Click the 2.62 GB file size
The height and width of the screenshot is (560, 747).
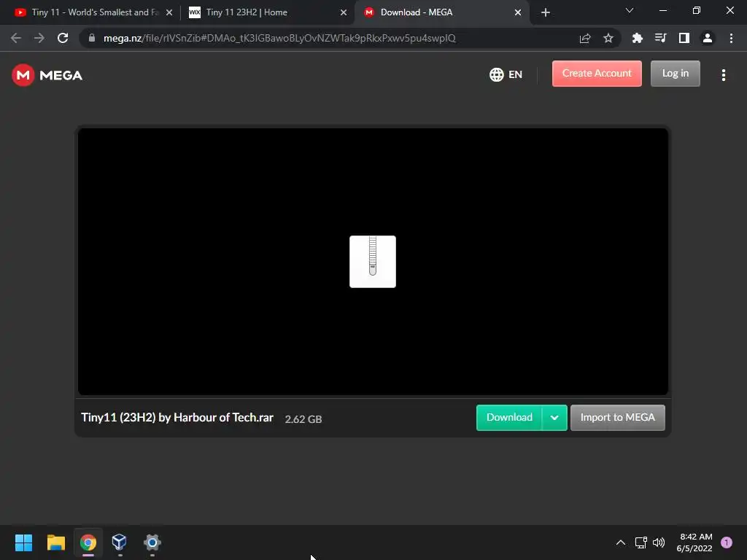click(303, 419)
